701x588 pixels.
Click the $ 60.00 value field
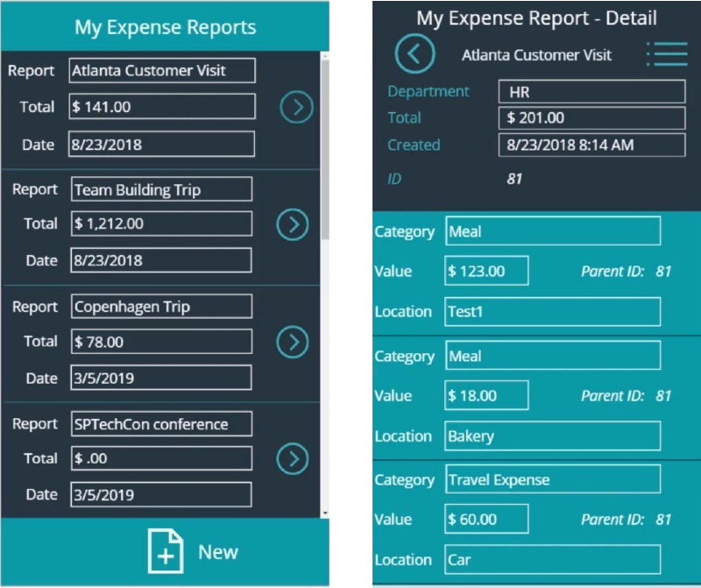(486, 519)
